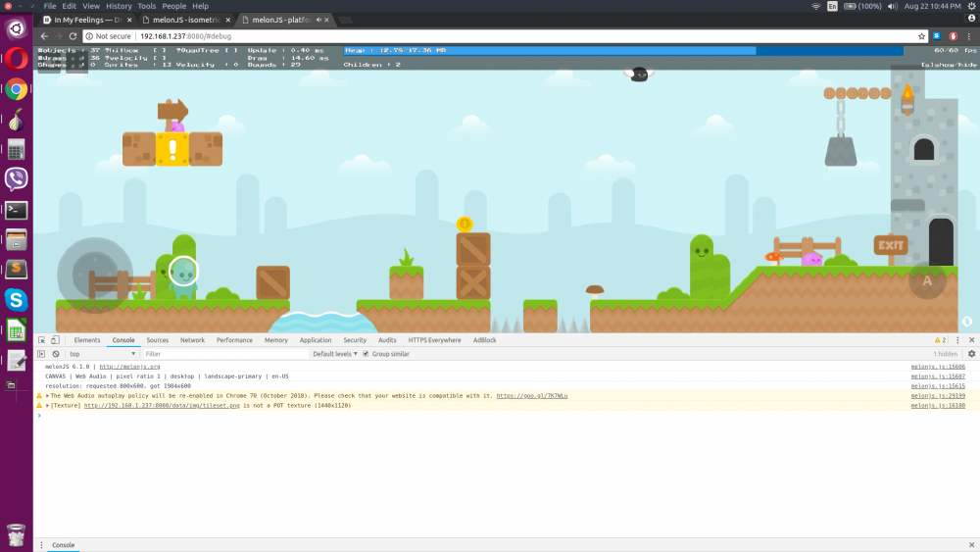Expand the Web Audio autoplay warning

pyautogui.click(x=47, y=396)
